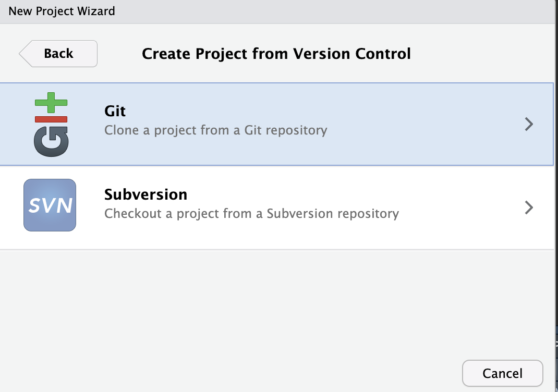Image resolution: width=558 pixels, height=392 pixels.
Task: Click the green plus on Git icon
Action: [x=51, y=103]
